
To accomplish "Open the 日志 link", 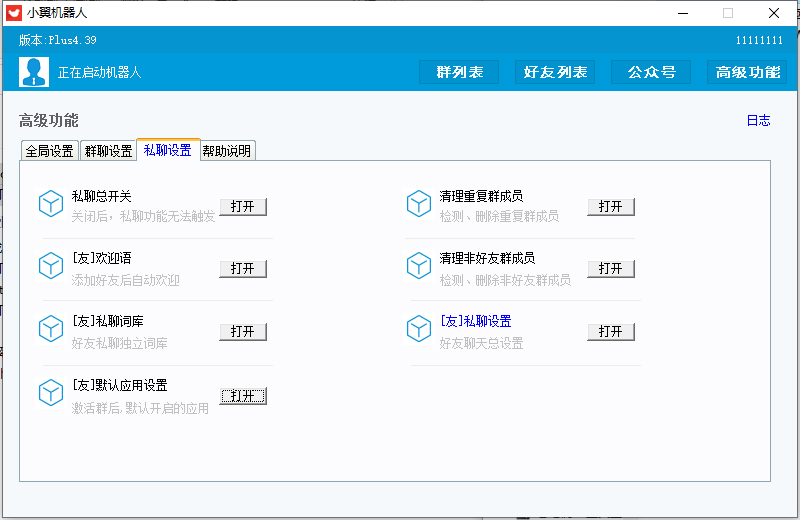I will pos(758,120).
